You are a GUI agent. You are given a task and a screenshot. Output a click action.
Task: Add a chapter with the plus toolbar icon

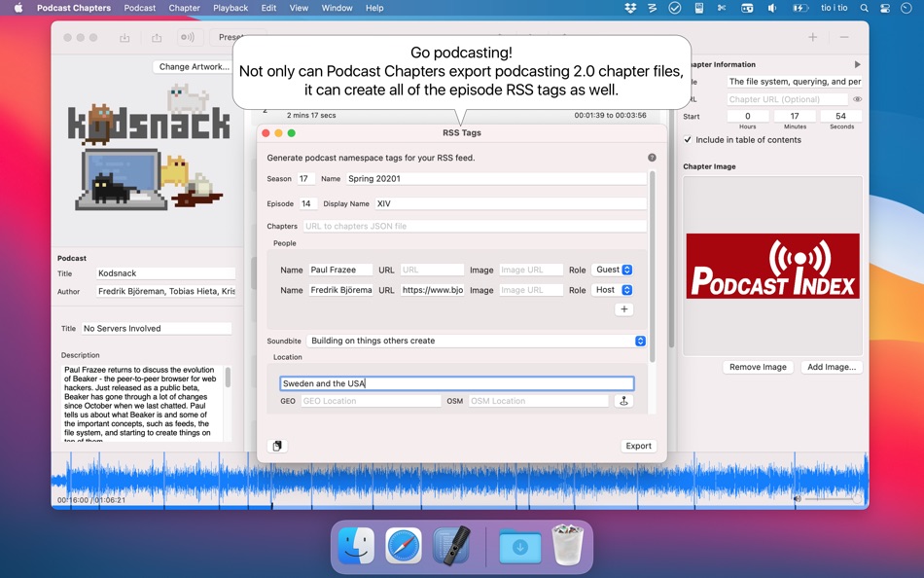coord(812,37)
